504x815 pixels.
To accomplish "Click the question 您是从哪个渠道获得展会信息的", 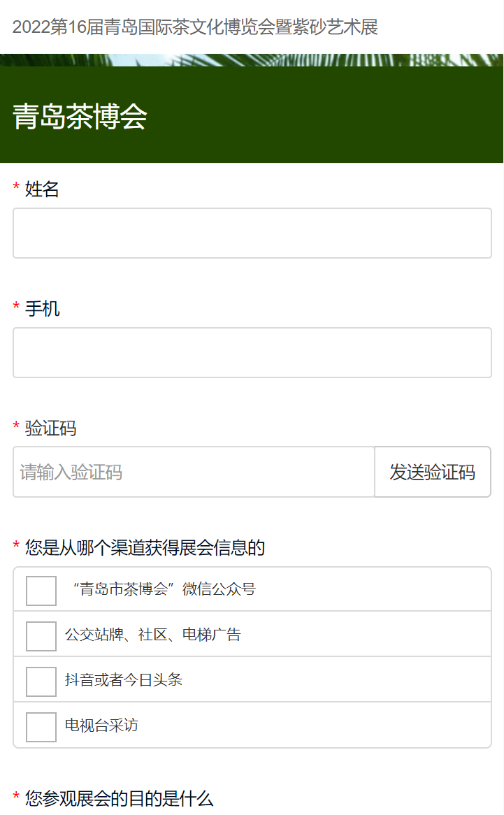I will point(145,547).
